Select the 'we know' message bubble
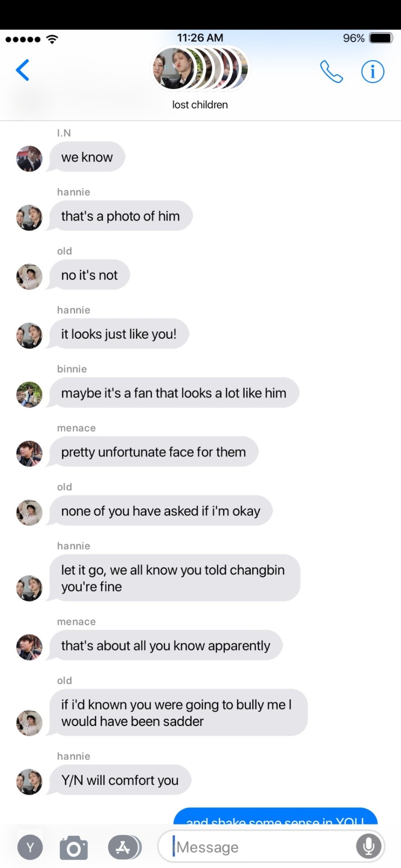 point(87,157)
